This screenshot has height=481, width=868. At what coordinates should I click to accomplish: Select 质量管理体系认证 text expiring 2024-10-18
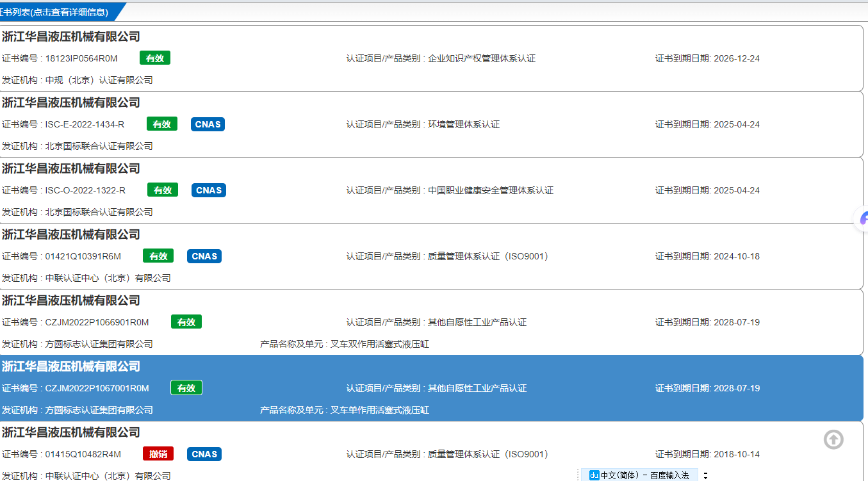[x=488, y=256]
